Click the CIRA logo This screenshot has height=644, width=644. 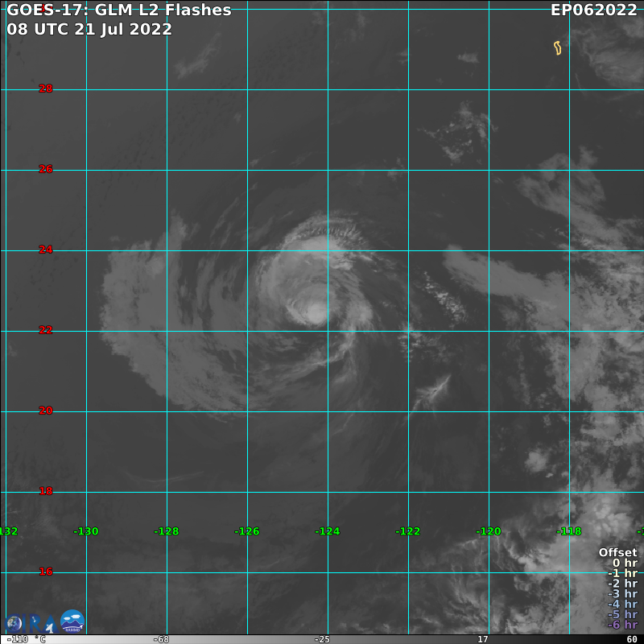click(x=31, y=623)
